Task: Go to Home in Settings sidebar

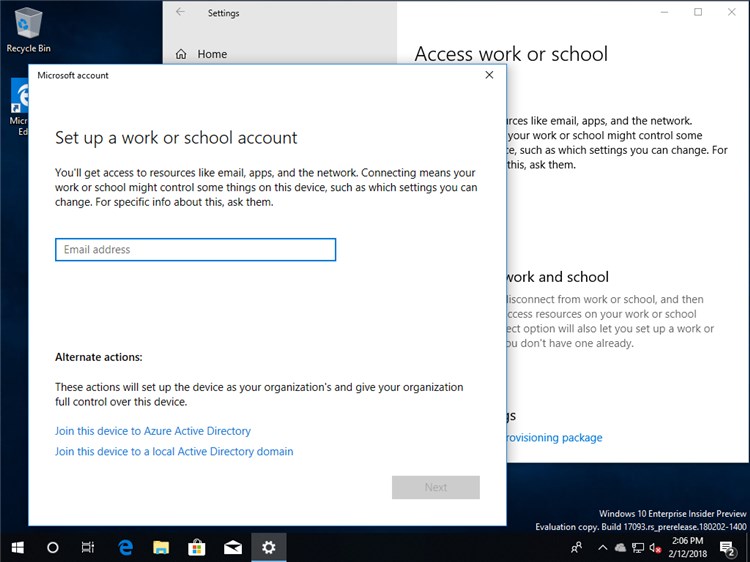Action: click(x=211, y=54)
